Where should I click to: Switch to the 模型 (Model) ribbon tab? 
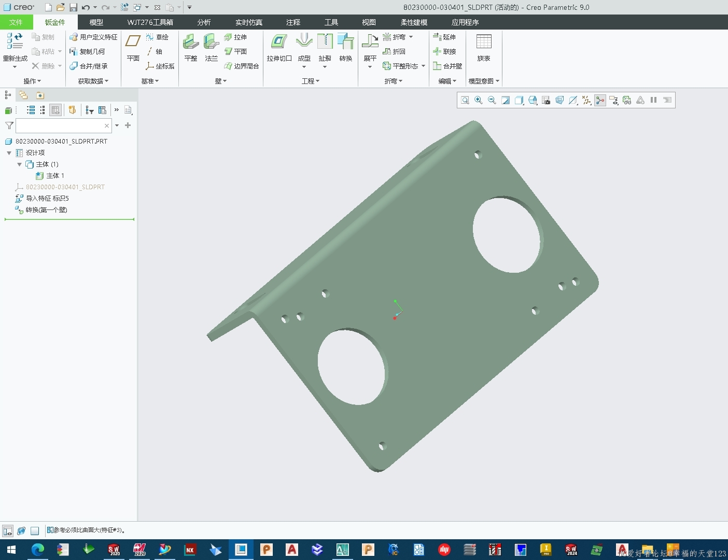coord(96,22)
